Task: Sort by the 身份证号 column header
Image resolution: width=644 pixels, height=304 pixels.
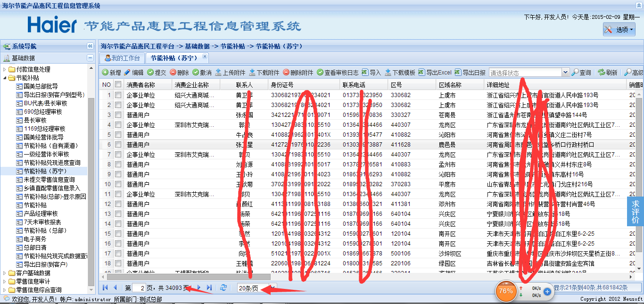Action: point(304,85)
